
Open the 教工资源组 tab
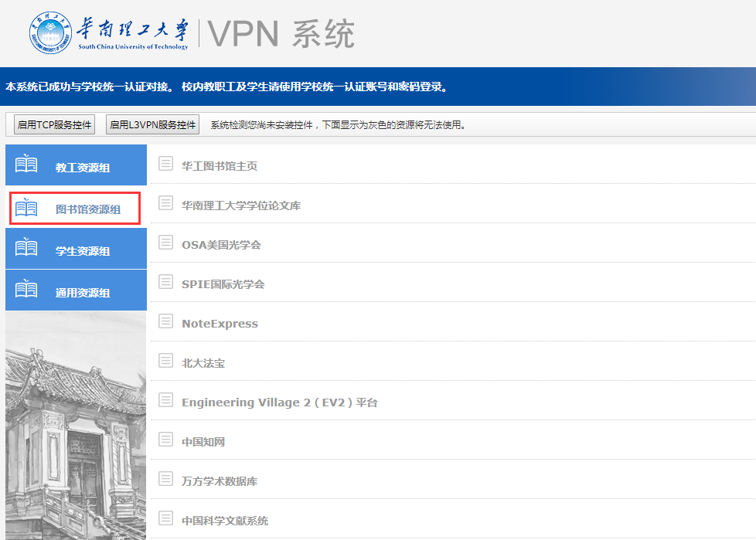tap(77, 165)
